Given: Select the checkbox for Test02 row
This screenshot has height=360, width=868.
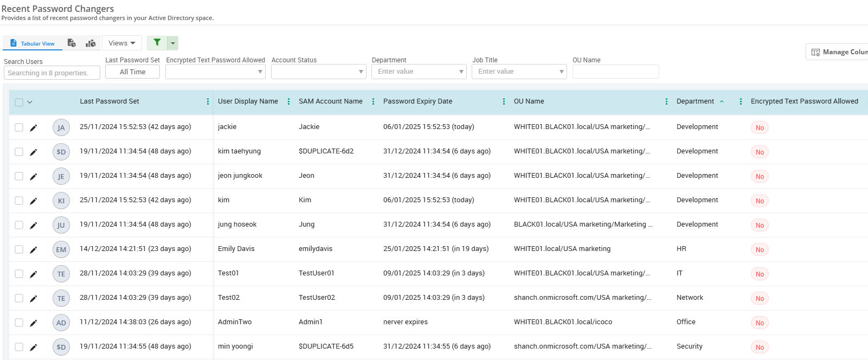Looking at the screenshot, I should (x=19, y=298).
